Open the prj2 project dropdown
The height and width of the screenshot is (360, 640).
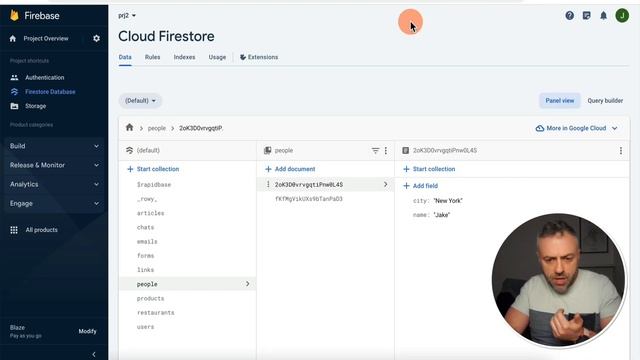127,16
